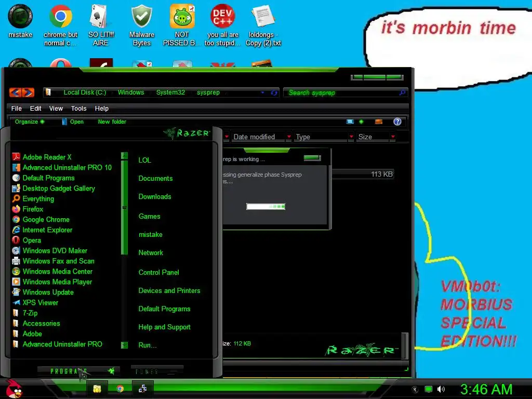The height and width of the screenshot is (399, 532).
Task: Open Control Panel from the start menu
Action: [158, 272]
